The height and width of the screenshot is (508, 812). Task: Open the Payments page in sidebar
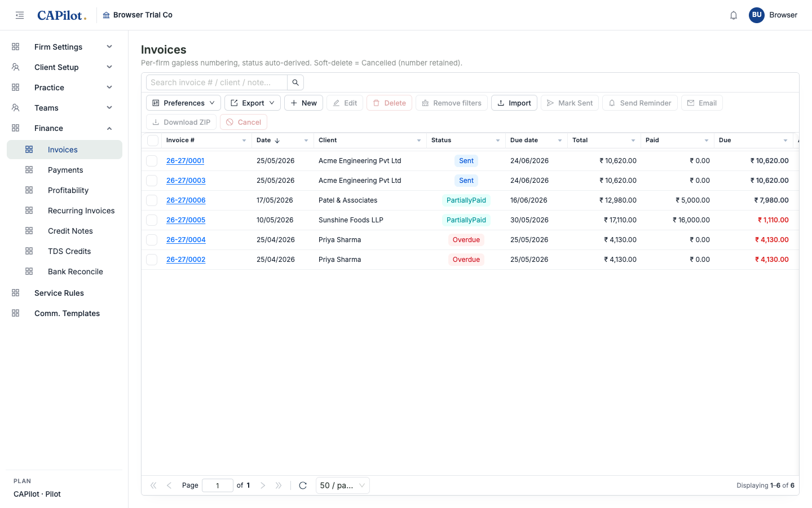tap(64, 170)
